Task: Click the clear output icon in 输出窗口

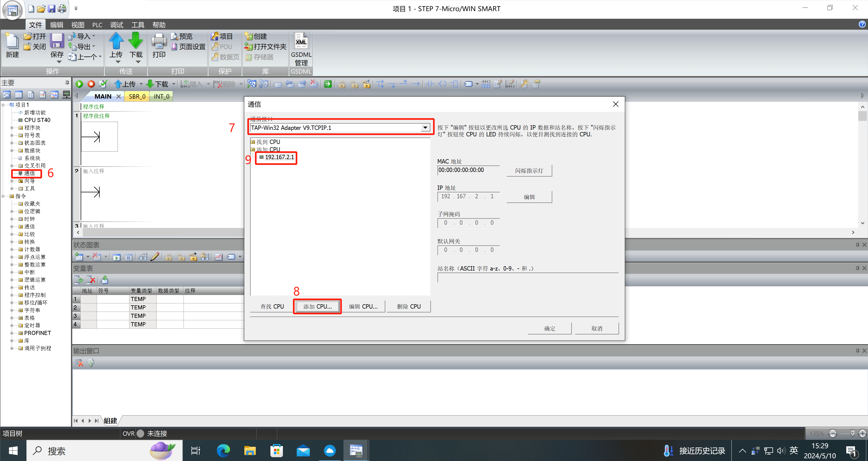Action: point(79,363)
